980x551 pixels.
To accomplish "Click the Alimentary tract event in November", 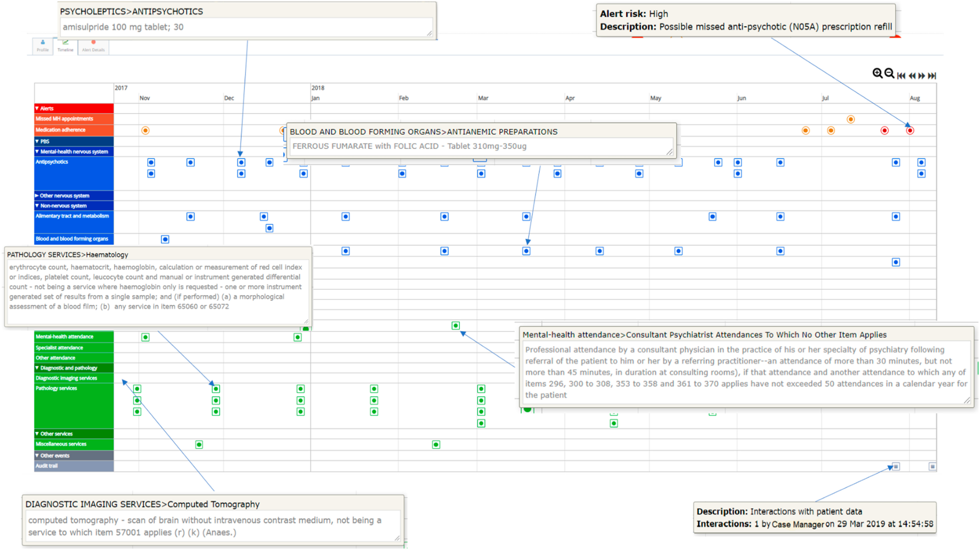I will tap(190, 216).
